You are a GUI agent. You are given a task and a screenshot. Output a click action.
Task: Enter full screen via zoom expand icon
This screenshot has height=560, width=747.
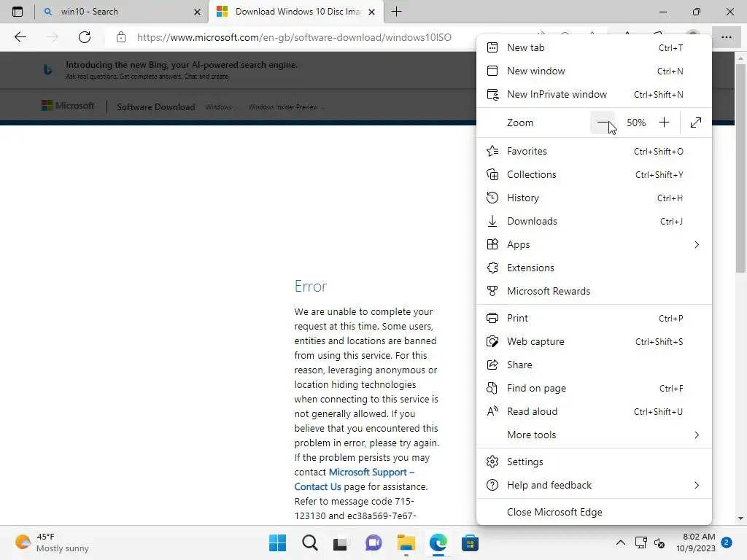(695, 122)
